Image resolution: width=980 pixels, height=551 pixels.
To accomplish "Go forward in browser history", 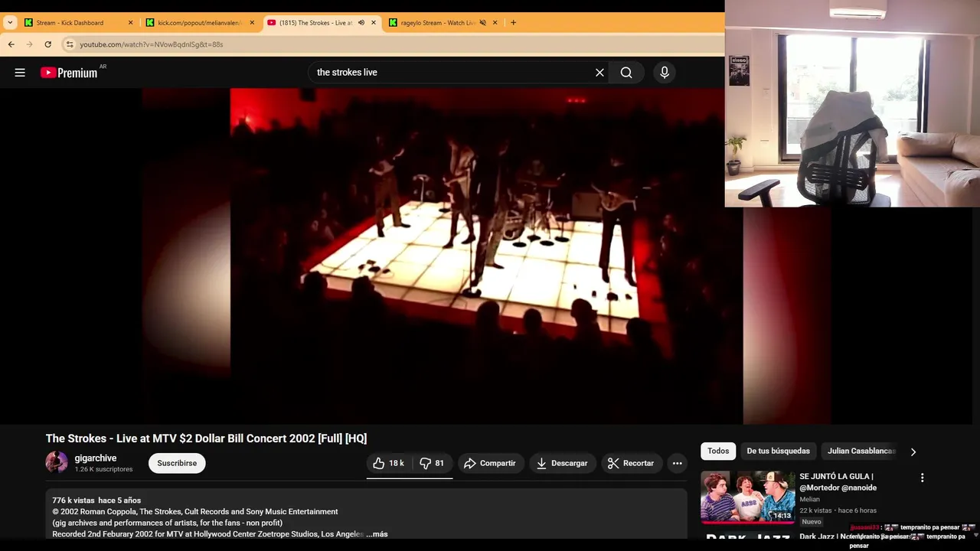I will 30,44.
